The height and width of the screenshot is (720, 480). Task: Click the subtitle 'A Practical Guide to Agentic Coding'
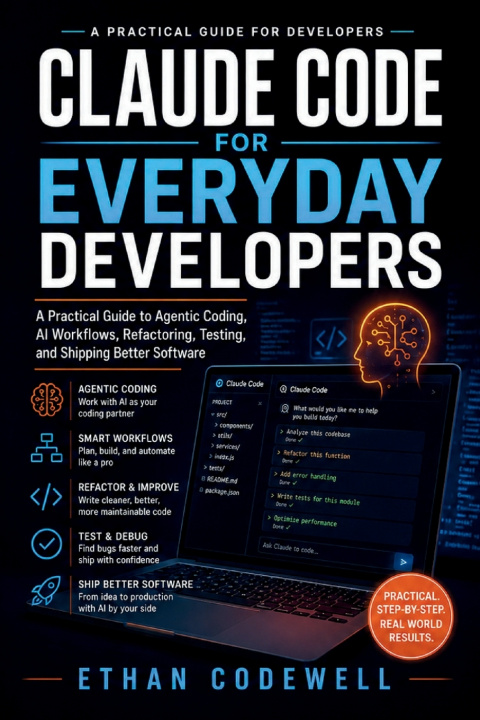point(141,316)
